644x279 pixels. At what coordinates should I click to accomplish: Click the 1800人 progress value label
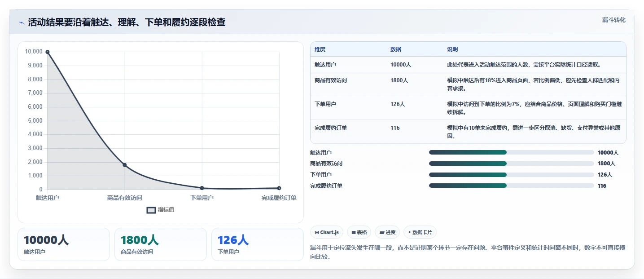(606, 164)
